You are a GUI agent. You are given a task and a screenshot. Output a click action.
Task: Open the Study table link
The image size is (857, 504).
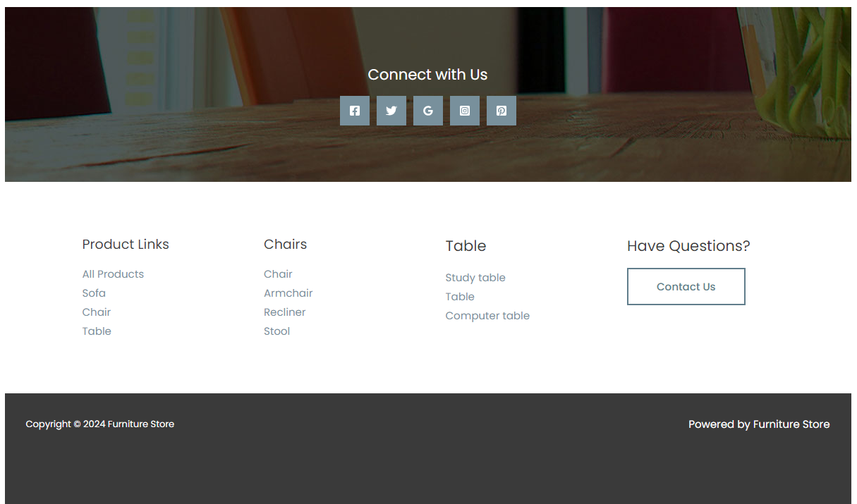pos(475,278)
